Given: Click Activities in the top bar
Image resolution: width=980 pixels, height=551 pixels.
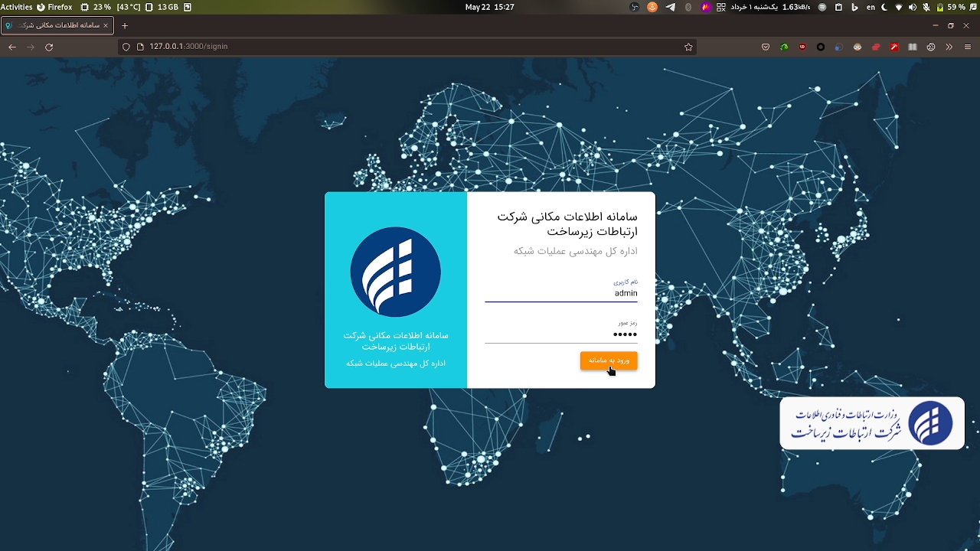Looking at the screenshot, I should [x=18, y=8].
